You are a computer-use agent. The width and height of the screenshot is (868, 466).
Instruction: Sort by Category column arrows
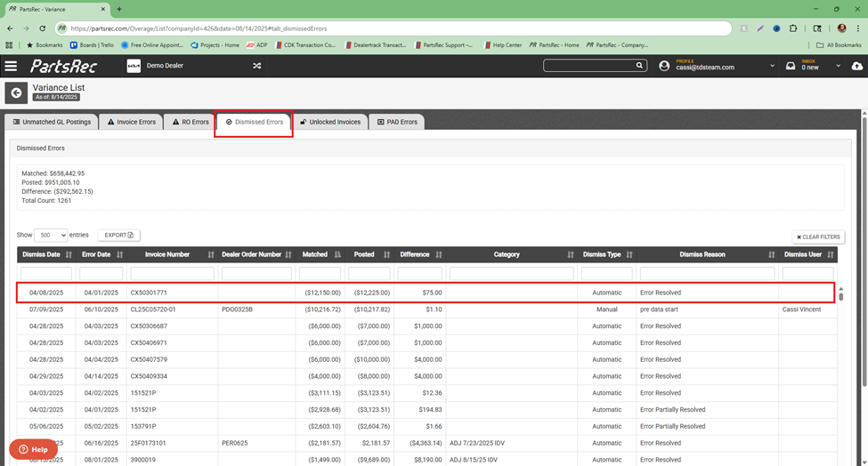click(x=571, y=255)
